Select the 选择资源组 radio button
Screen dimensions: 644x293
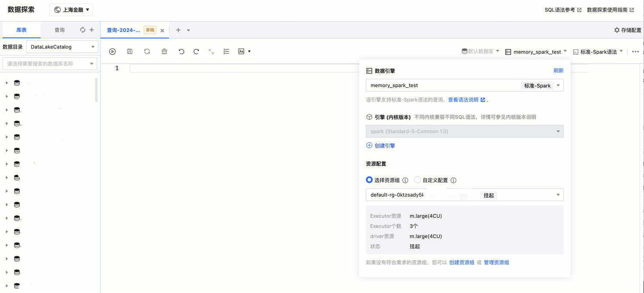[x=369, y=180]
